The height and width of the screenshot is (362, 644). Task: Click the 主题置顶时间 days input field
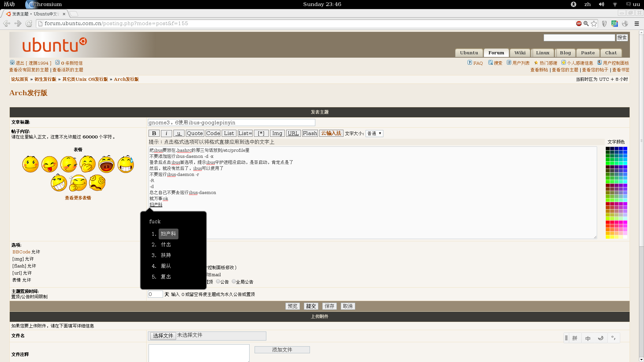click(155, 294)
